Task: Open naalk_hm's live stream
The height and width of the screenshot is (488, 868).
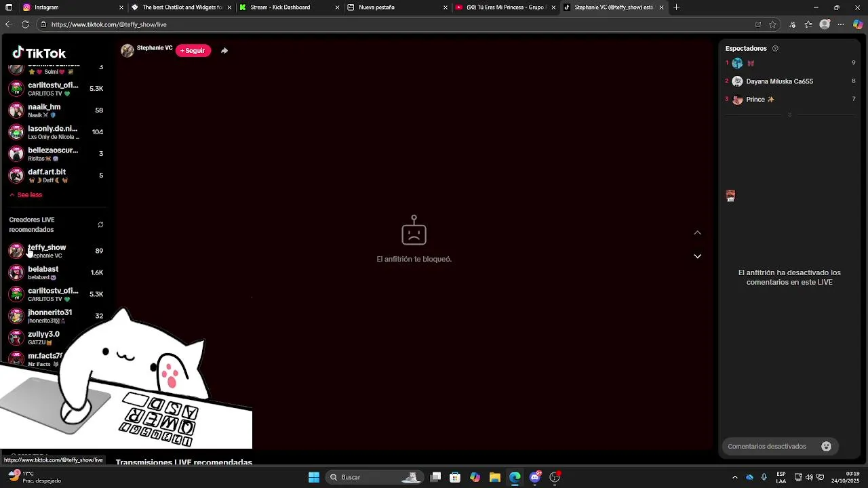Action: pyautogui.click(x=56, y=110)
